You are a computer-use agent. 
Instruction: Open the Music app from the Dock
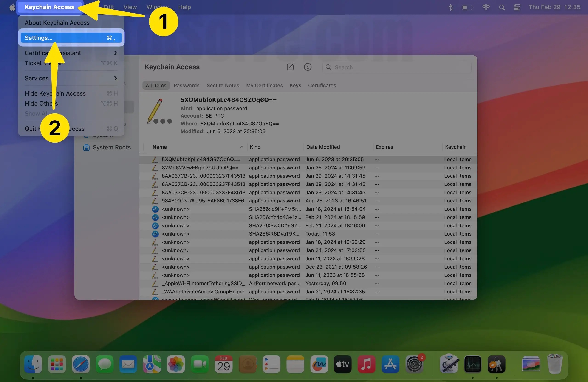366,364
